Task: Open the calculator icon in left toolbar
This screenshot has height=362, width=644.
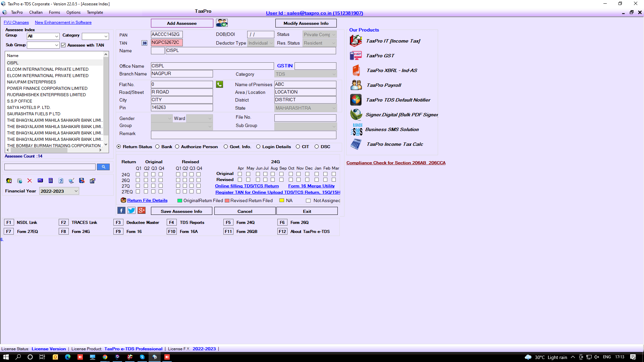Action: pyautogui.click(x=51, y=181)
